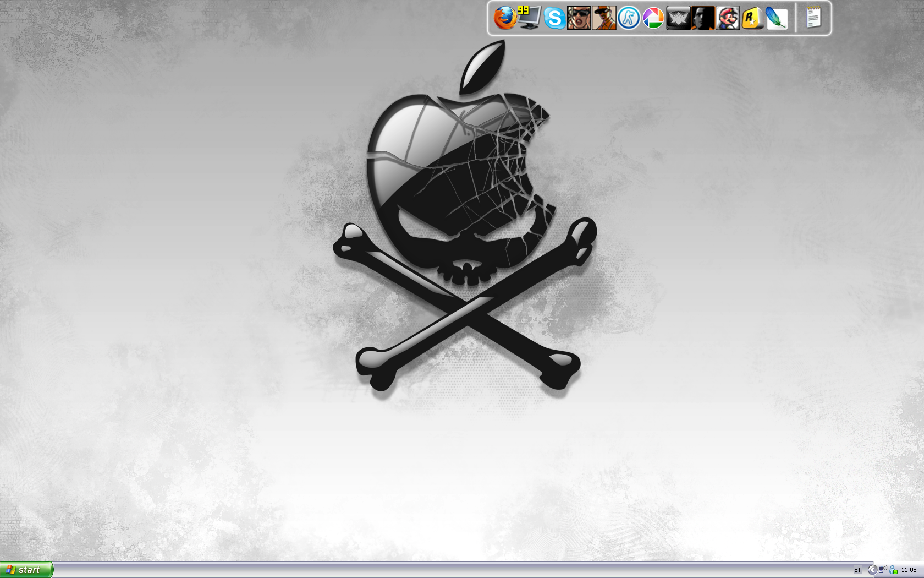Start the Mario game icon
The image size is (924, 578).
pos(728,18)
